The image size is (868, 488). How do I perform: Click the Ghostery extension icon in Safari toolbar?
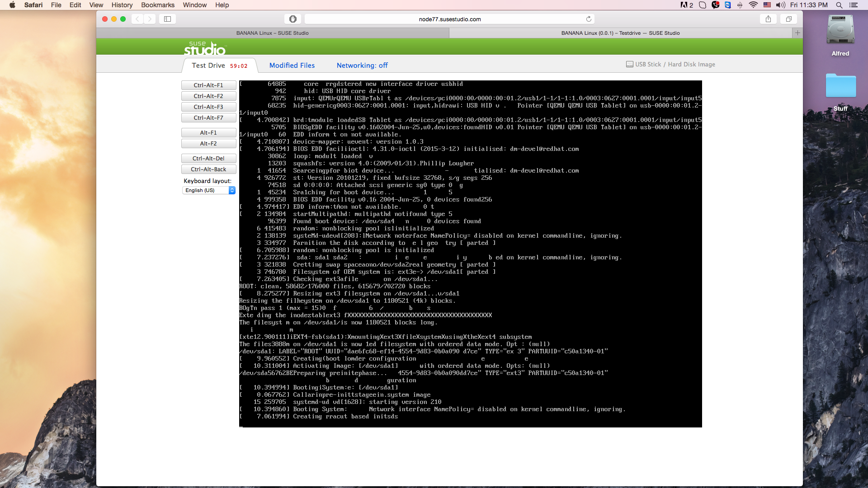[x=716, y=5]
